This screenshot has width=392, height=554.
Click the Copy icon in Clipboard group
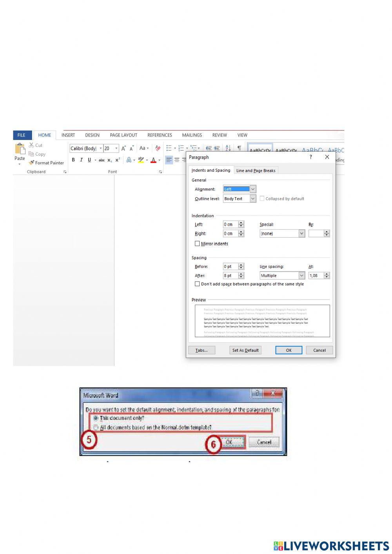pyautogui.click(x=31, y=154)
